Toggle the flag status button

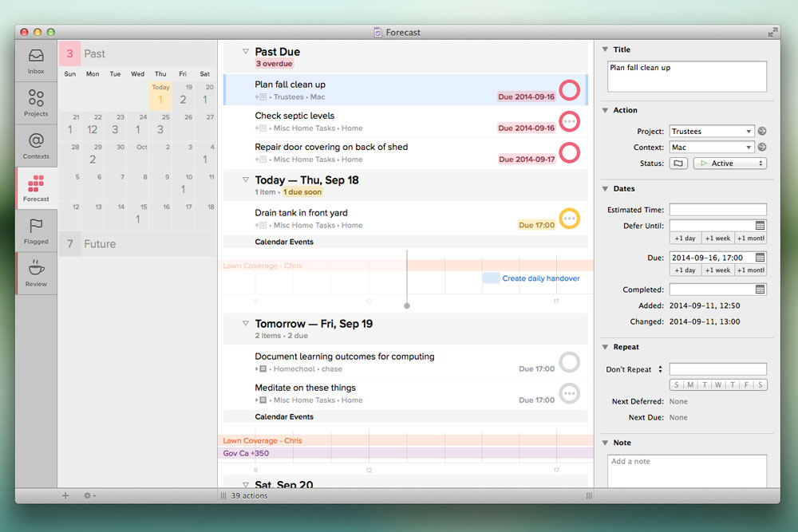click(678, 164)
